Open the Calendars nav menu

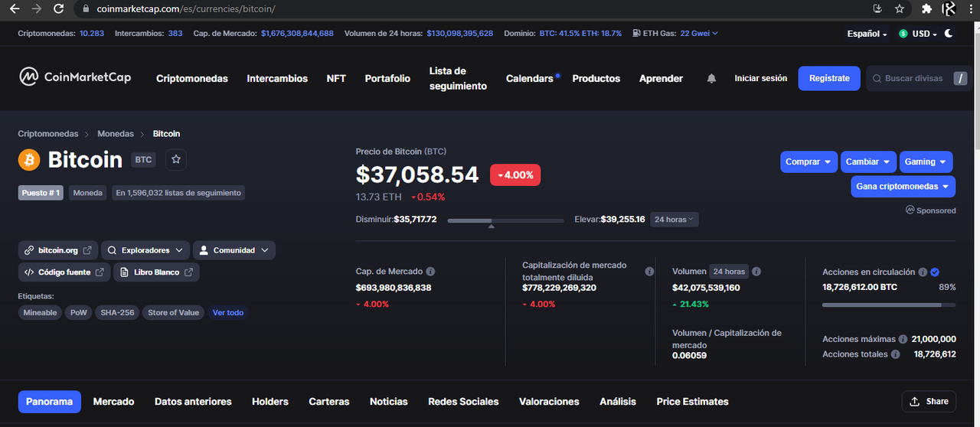pyautogui.click(x=530, y=79)
